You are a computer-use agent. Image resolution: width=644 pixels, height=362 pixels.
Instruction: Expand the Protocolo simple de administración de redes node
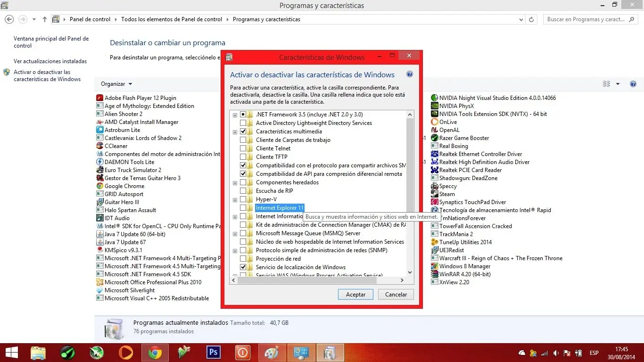click(x=235, y=251)
